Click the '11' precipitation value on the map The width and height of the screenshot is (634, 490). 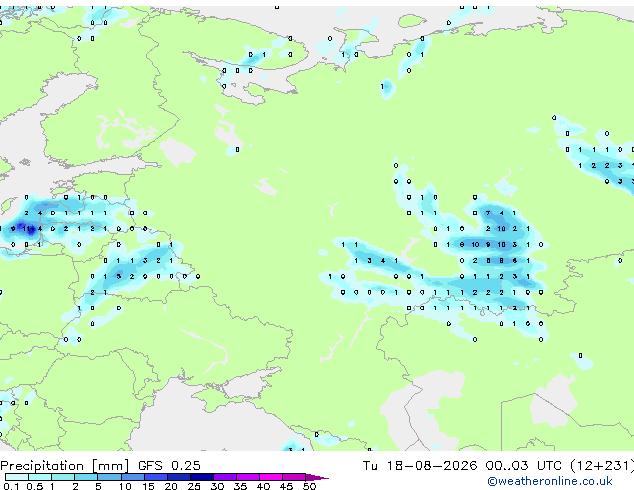click(26, 229)
